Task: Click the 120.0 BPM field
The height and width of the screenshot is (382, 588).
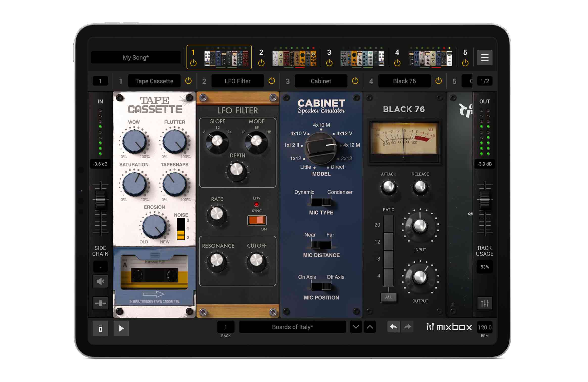Action: tap(485, 327)
